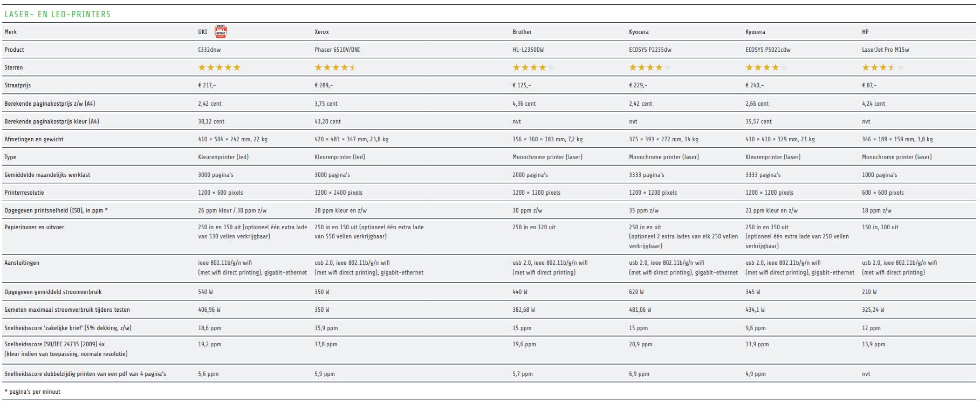Click the "pagina's per minuut" footnote
Screen dimensions: 980x404
tap(33, 392)
